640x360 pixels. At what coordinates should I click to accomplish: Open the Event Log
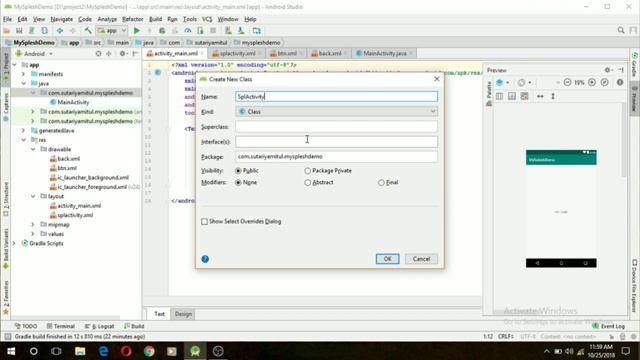click(609, 326)
